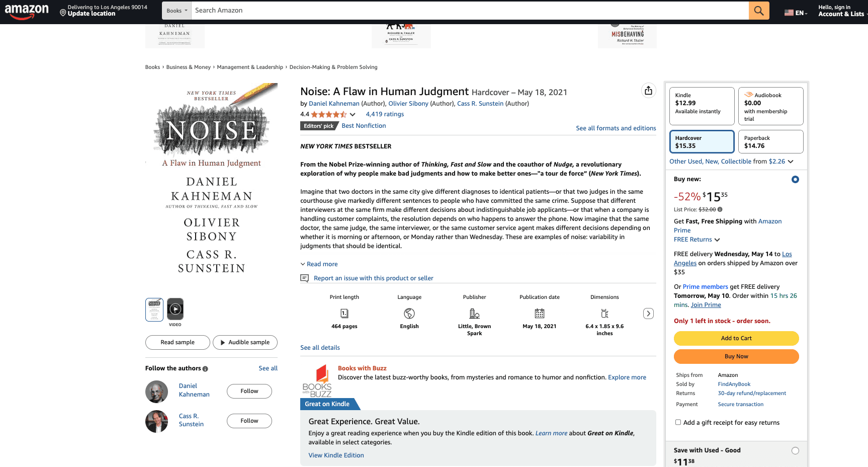The height and width of the screenshot is (467, 868).
Task: Click the View Kindle Edition link
Action: (x=336, y=455)
